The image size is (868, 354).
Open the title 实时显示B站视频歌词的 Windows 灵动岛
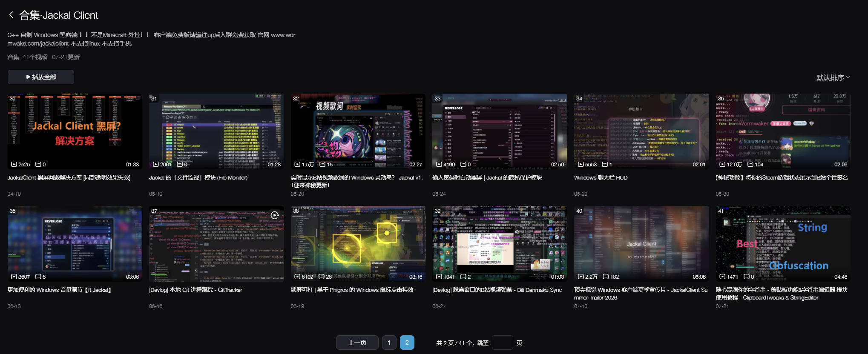(357, 181)
